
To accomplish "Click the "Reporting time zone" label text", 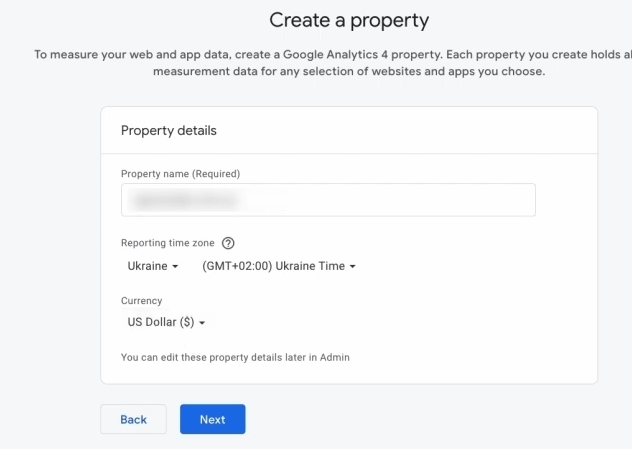I will [167, 243].
